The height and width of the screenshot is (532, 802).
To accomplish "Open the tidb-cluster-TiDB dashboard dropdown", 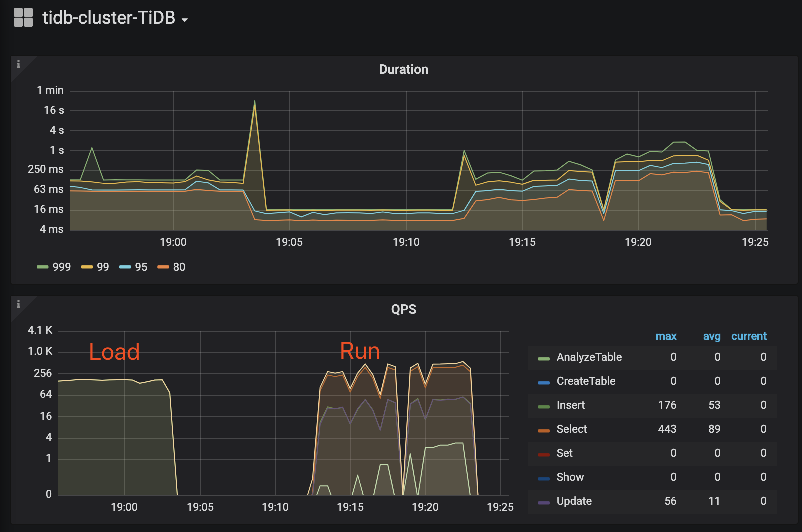I will click(x=115, y=18).
